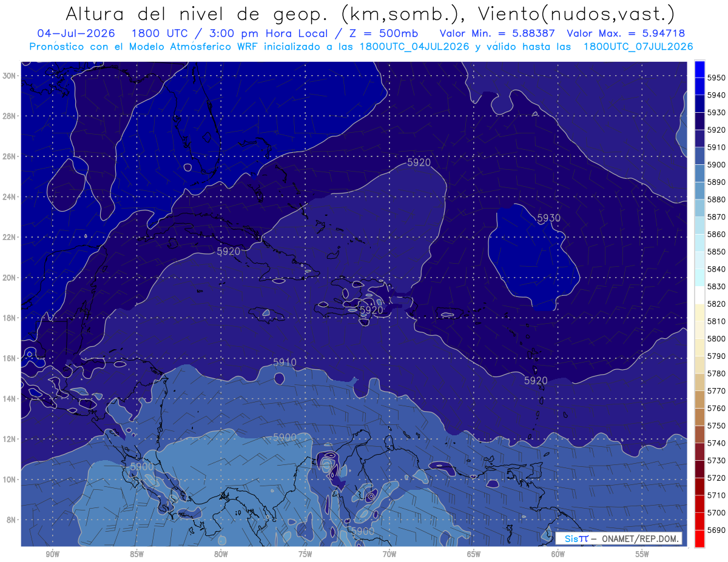Click the bright blue legend swatch above 5950
728x562 pixels.
(699, 69)
